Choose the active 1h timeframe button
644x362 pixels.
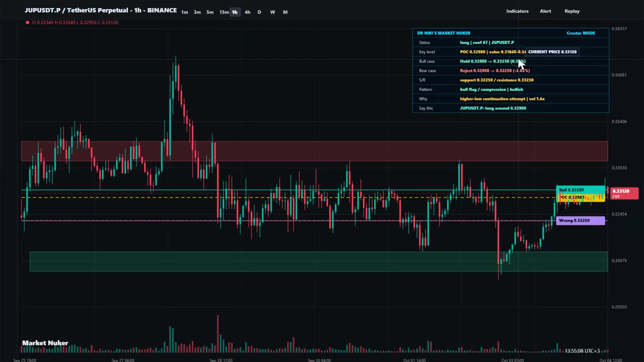tap(234, 12)
